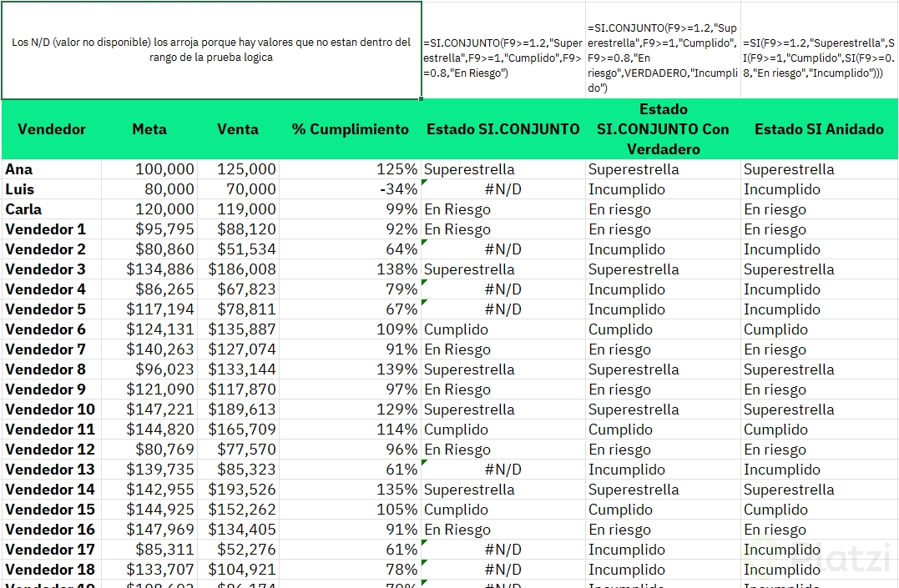Click the Vendedor 17 name cell
Viewport: 899px width, 588px height.
52,550
